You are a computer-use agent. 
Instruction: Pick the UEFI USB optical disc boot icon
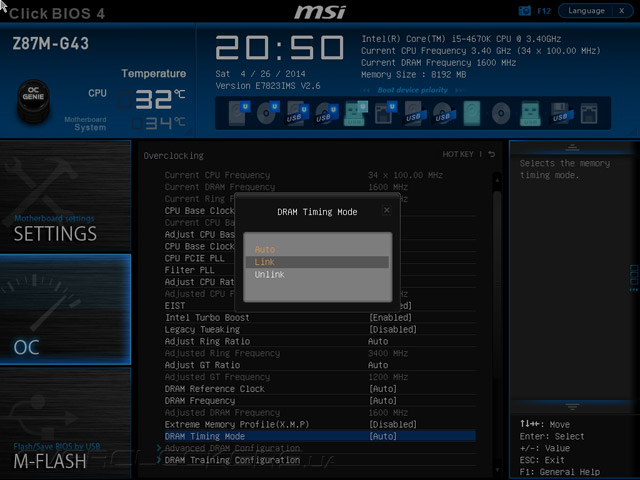click(327, 113)
